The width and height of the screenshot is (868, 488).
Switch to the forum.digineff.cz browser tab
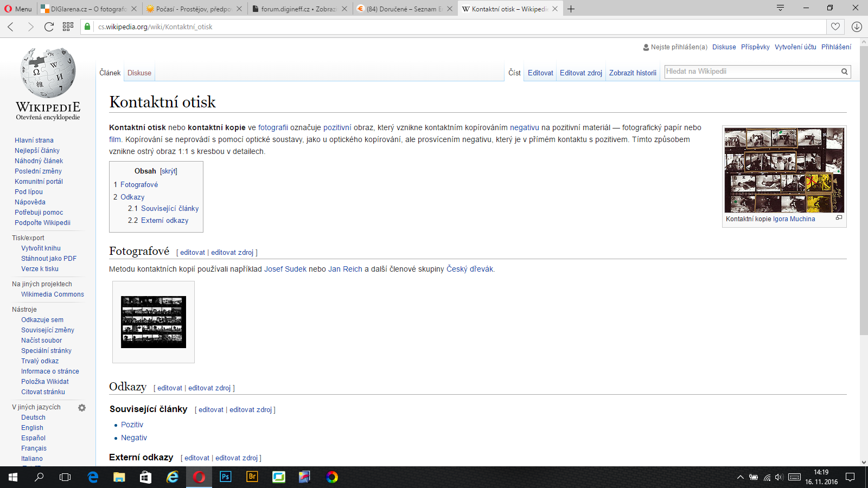point(298,9)
